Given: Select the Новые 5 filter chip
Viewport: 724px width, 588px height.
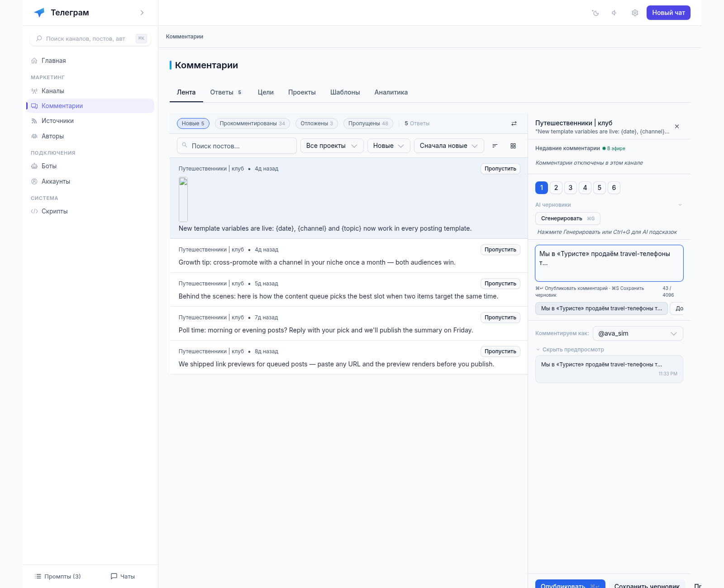Looking at the screenshot, I should (x=193, y=123).
